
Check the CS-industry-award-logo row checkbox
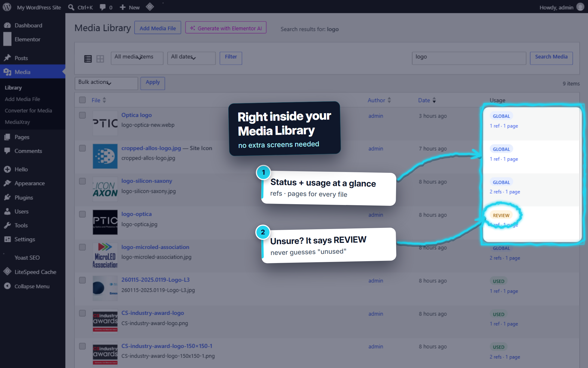[82, 313]
